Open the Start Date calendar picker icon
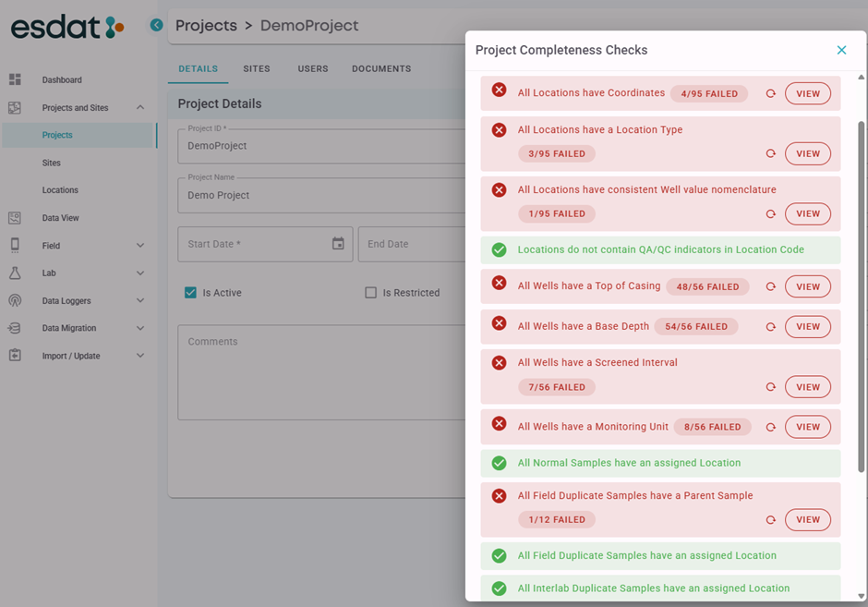 click(338, 244)
